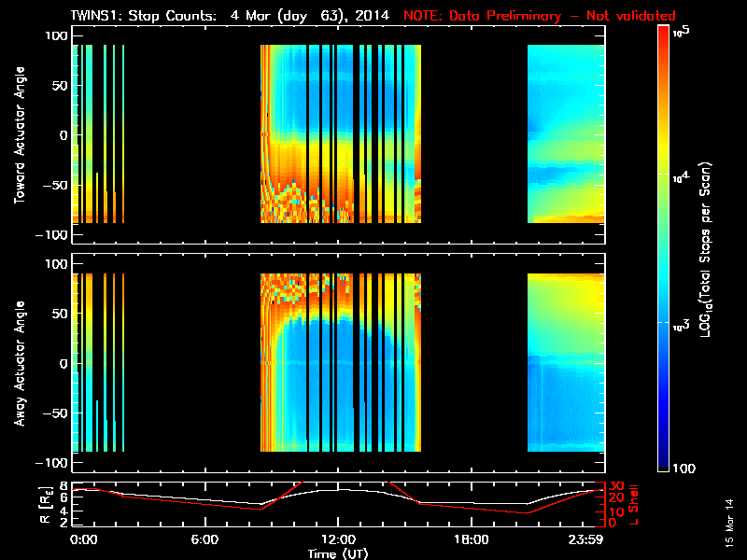747x560 pixels.
Task: Select the 18:00 time tick label
Action: [471, 540]
